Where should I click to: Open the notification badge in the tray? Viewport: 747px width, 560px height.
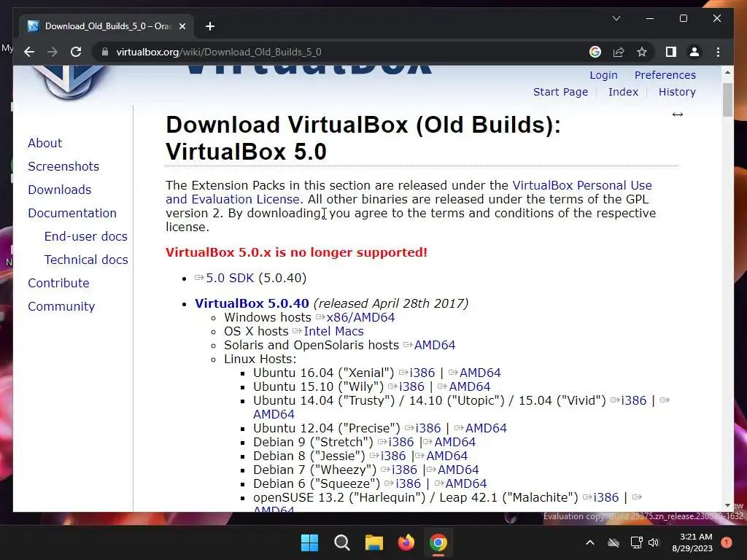click(x=727, y=542)
